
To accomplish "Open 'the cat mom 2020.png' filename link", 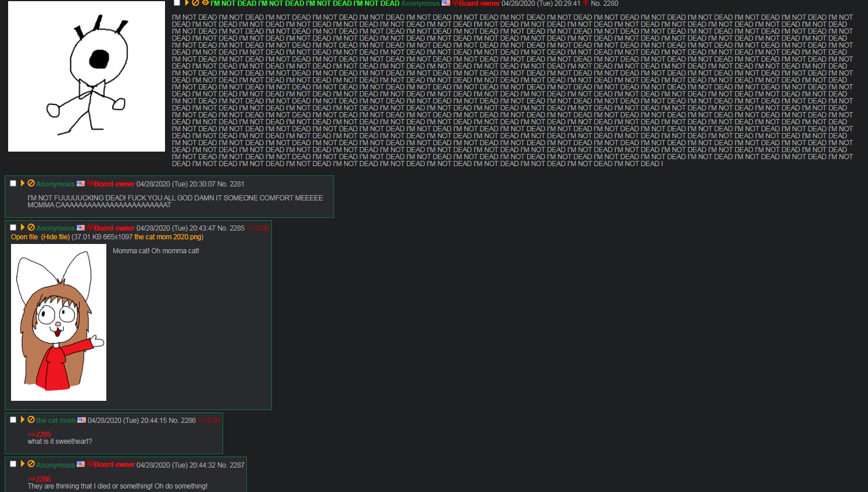I will [x=168, y=237].
